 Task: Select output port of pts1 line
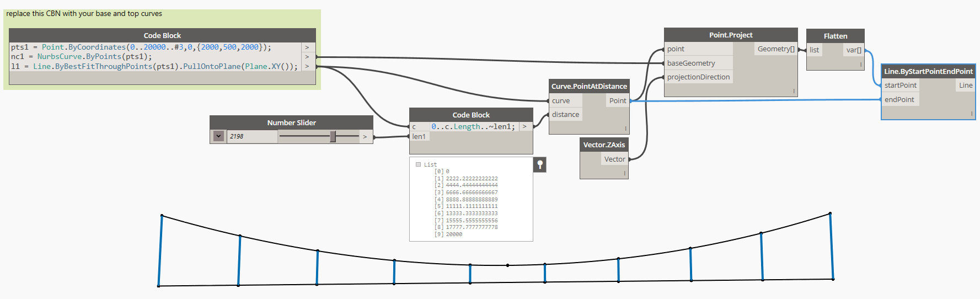[307, 47]
